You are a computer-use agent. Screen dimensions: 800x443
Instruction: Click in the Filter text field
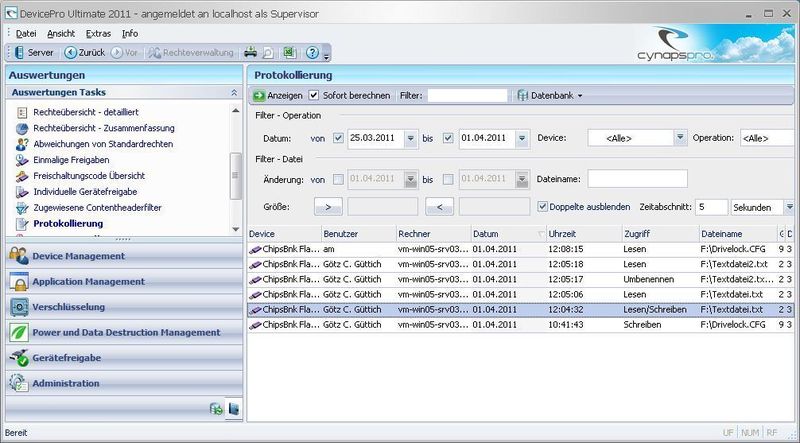[467, 95]
